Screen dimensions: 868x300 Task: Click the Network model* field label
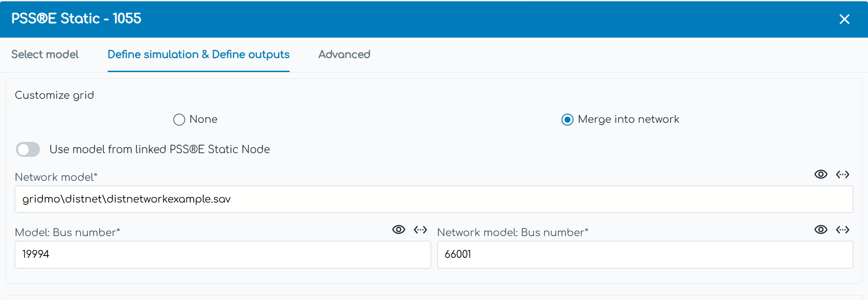tap(56, 177)
